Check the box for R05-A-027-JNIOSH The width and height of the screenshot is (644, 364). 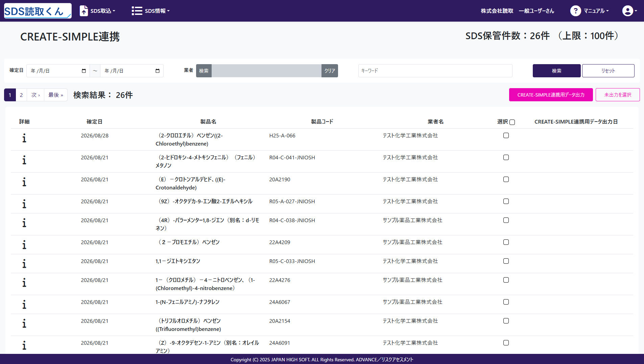coord(506,201)
